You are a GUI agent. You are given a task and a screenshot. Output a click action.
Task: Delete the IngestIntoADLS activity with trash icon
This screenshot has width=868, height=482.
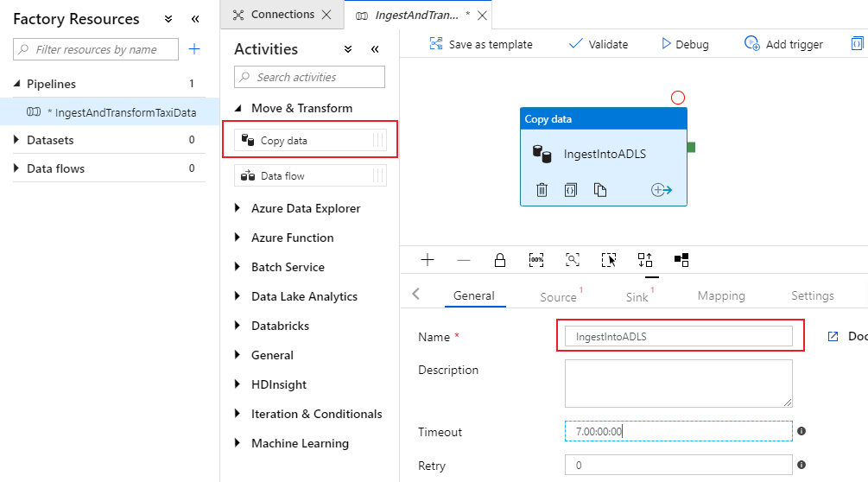coord(542,190)
